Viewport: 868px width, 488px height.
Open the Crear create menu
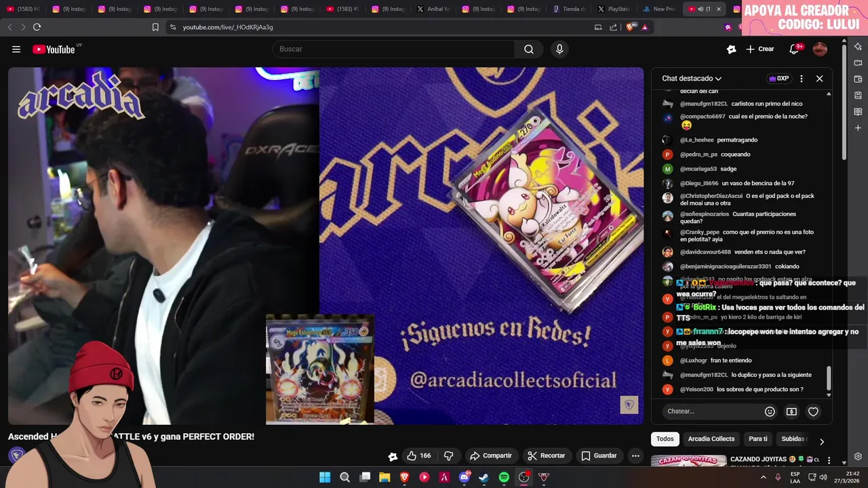click(759, 49)
